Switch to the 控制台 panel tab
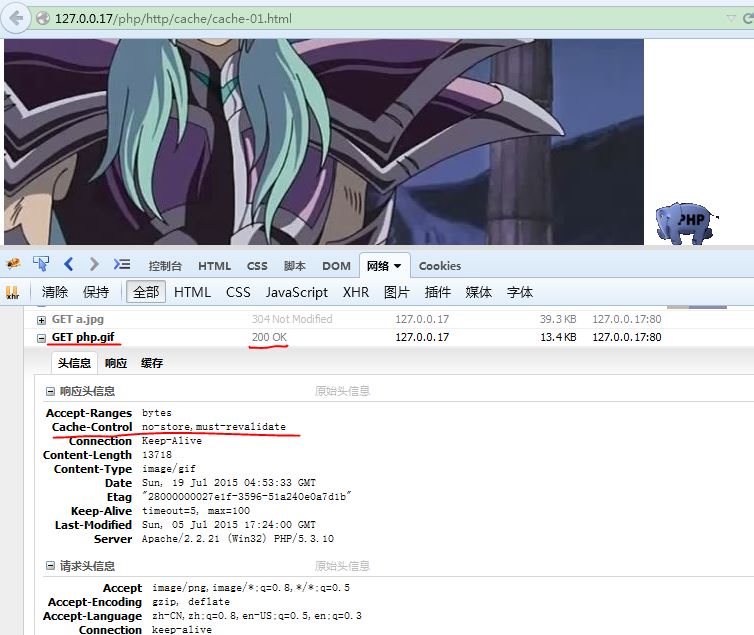Viewport: 754px width, 635px height. [165, 266]
